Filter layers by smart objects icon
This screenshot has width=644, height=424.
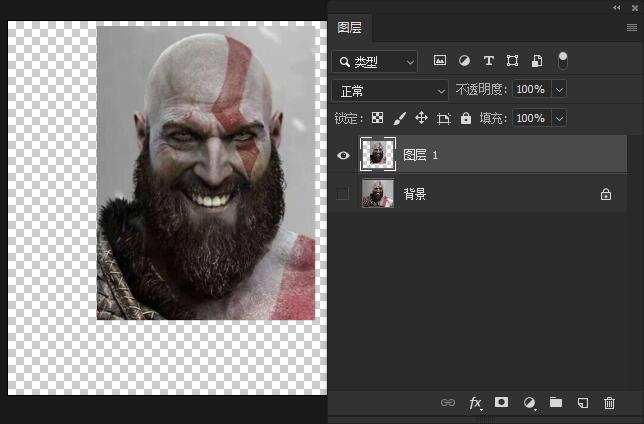(x=537, y=61)
